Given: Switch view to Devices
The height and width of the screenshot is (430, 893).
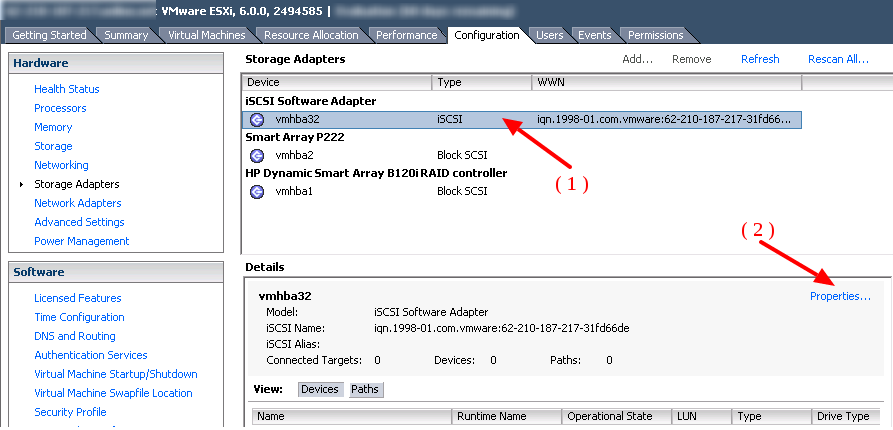Looking at the screenshot, I should click(x=320, y=389).
